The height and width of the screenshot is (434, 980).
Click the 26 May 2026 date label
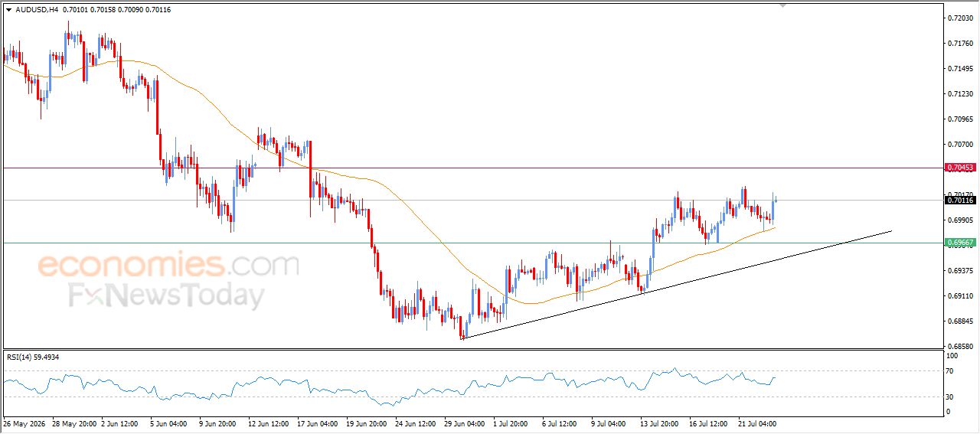[x=24, y=423]
